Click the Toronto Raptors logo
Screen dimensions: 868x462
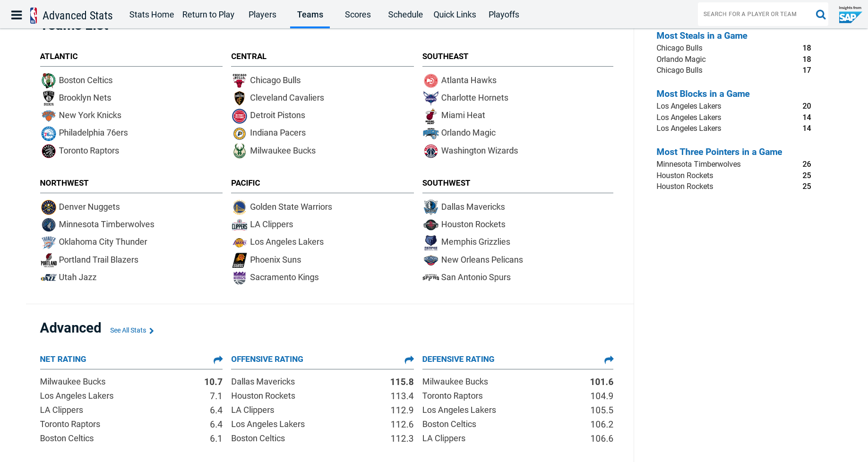pyautogui.click(x=49, y=151)
